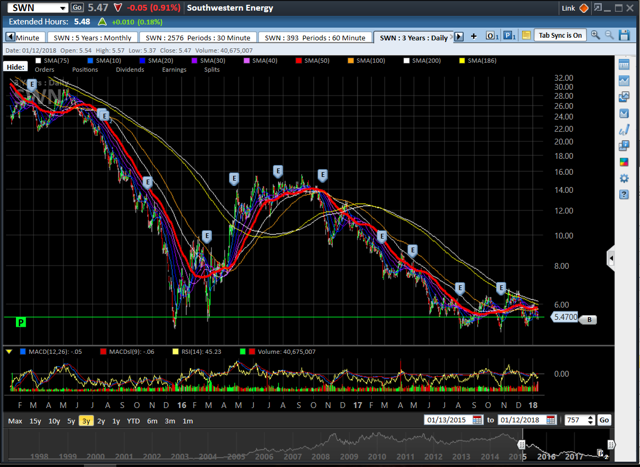
Task: Select the drawing pencil tool
Action: point(624,130)
